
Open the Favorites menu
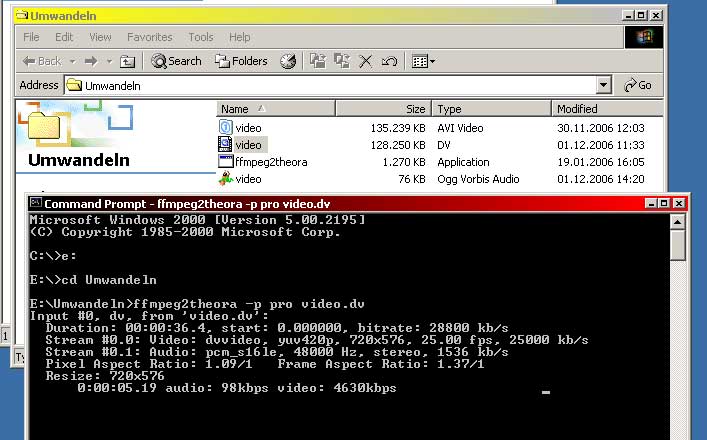tap(150, 37)
